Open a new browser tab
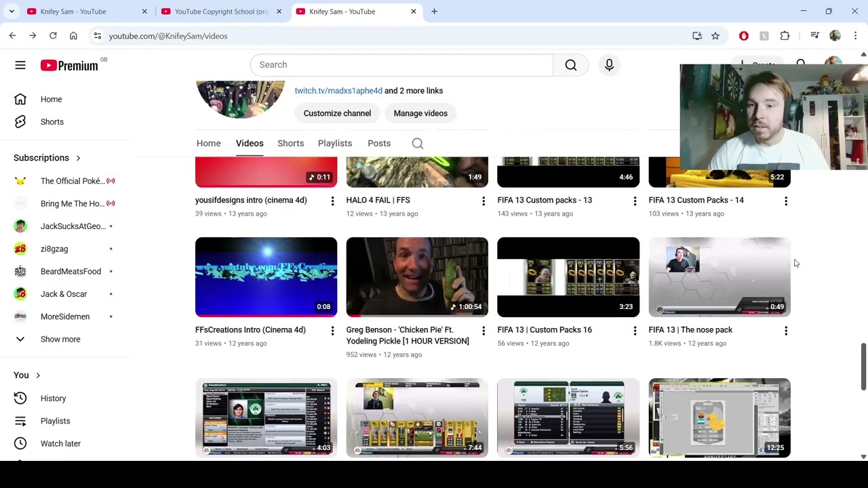The height and width of the screenshot is (488, 868). click(434, 12)
